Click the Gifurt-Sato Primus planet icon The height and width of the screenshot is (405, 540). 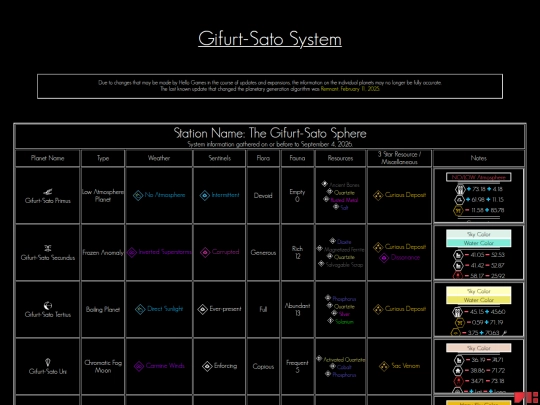click(48, 192)
